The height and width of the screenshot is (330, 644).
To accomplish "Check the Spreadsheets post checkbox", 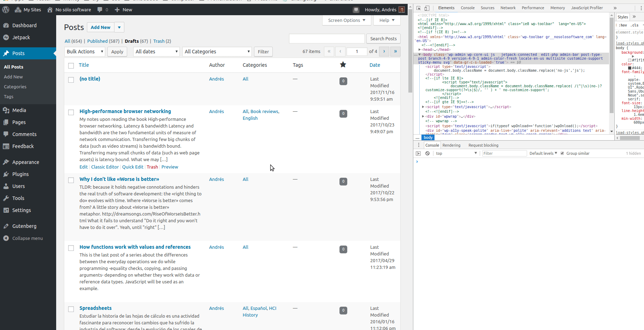I will click(71, 309).
